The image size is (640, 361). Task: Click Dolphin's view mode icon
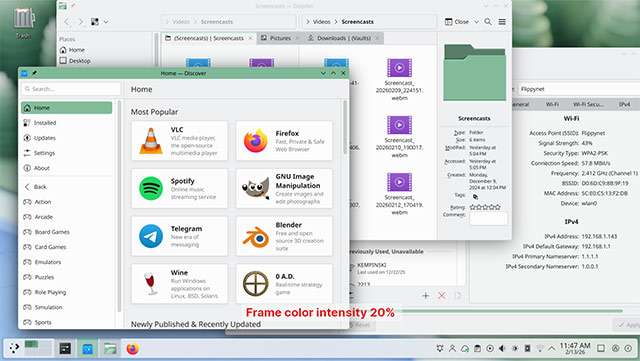click(x=95, y=22)
